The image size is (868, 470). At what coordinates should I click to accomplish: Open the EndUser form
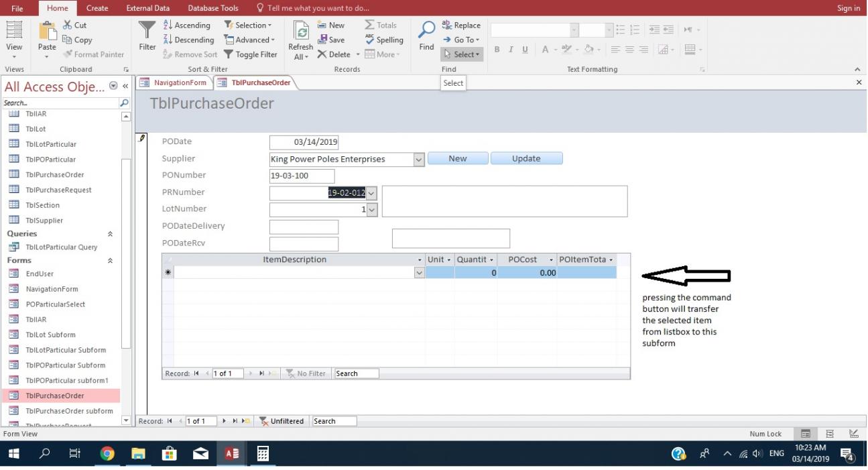point(40,274)
